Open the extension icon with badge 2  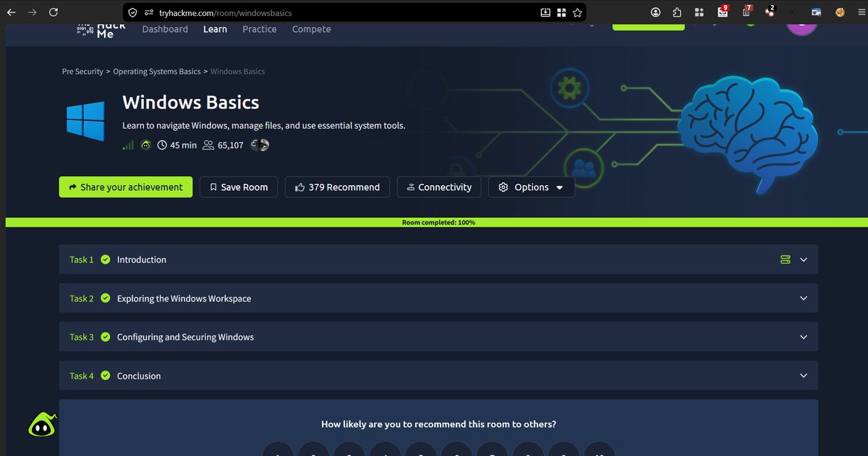pos(770,11)
